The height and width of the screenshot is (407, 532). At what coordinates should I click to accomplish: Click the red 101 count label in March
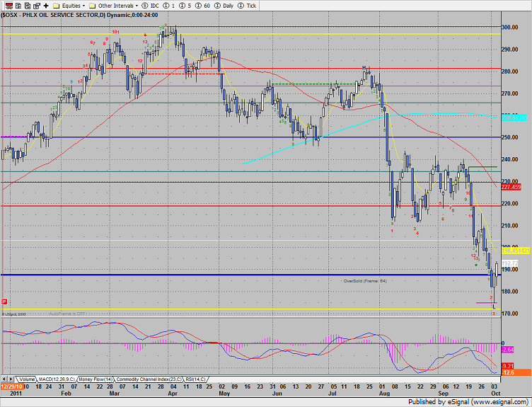pyautogui.click(x=116, y=32)
